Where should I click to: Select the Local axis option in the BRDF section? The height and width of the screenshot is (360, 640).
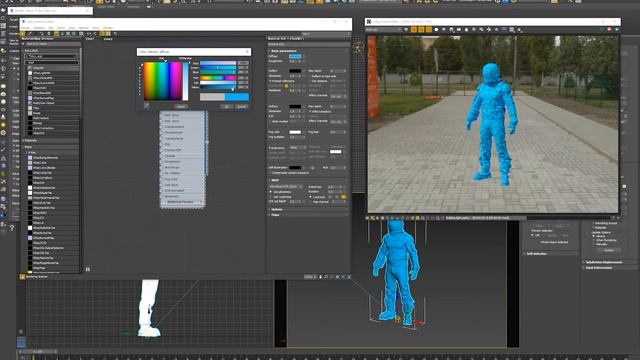[x=311, y=197]
